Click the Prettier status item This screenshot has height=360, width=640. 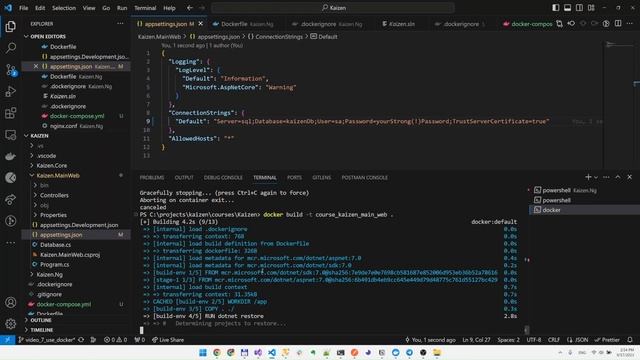coord(607,340)
